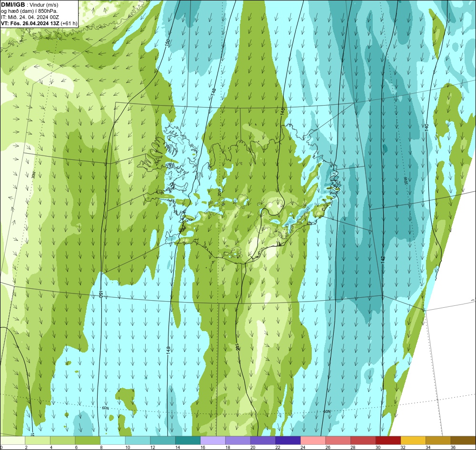
Task: Click the pale legend swatch below 2 m/s
Action: (13, 440)
